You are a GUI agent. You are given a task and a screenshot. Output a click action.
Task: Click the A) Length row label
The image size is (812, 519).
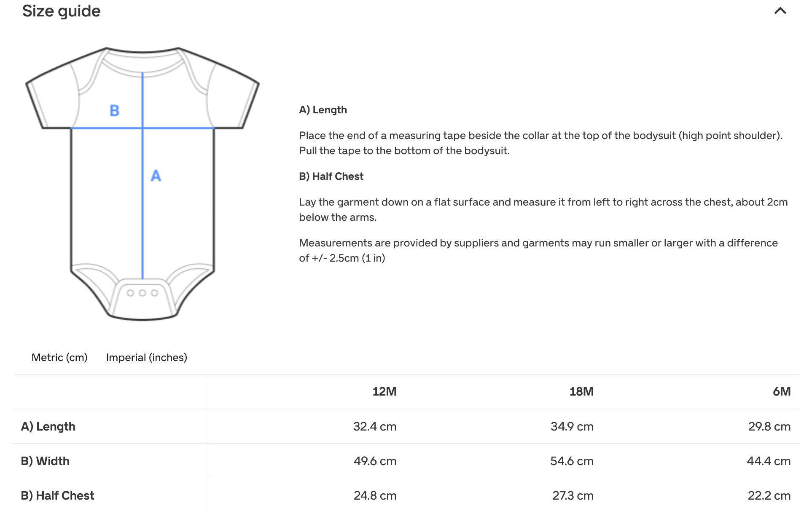tap(48, 426)
